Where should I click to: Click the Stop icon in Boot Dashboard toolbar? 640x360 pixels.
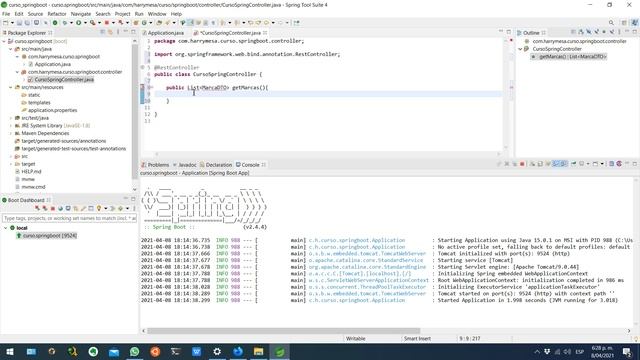[x=53, y=209]
